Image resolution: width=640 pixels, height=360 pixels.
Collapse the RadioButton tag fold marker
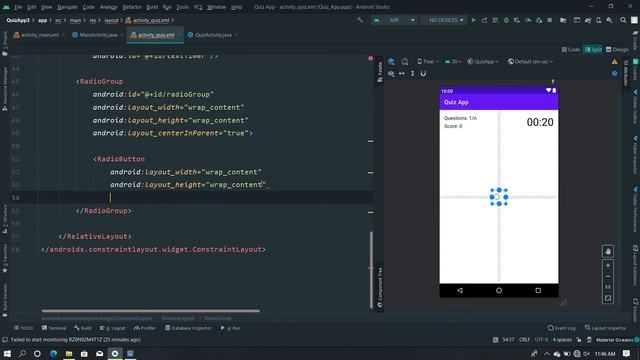38,159
